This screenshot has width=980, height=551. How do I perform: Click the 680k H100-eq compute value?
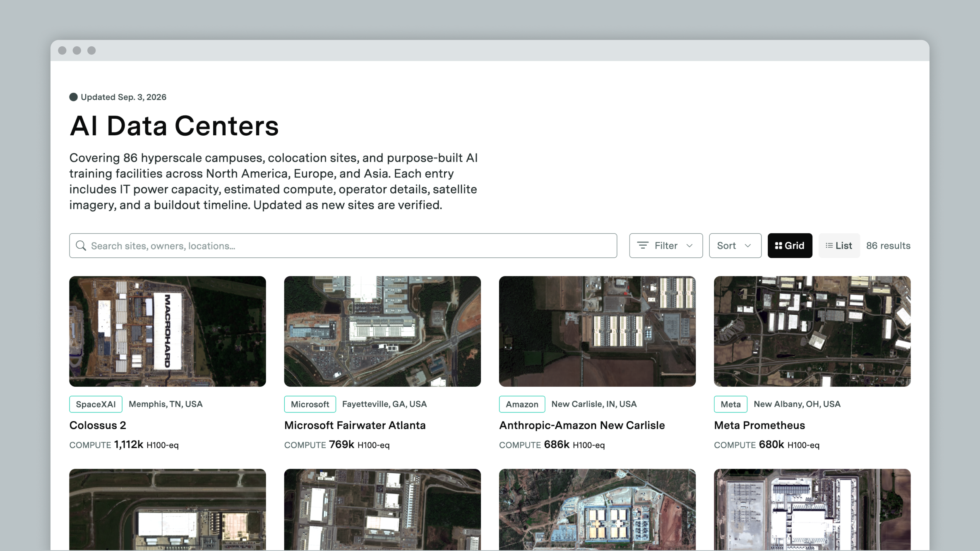[789, 445]
